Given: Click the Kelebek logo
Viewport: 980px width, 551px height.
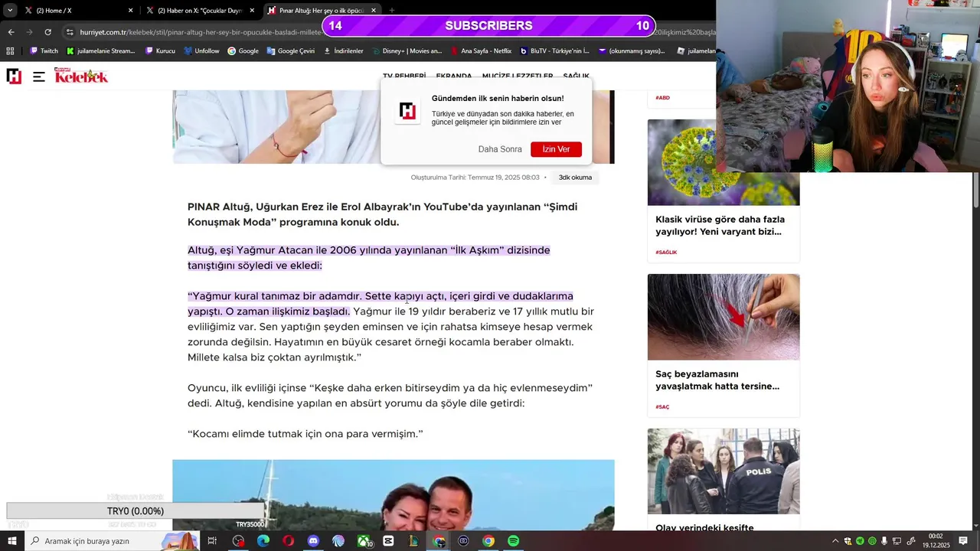Looking at the screenshot, I should click(81, 76).
